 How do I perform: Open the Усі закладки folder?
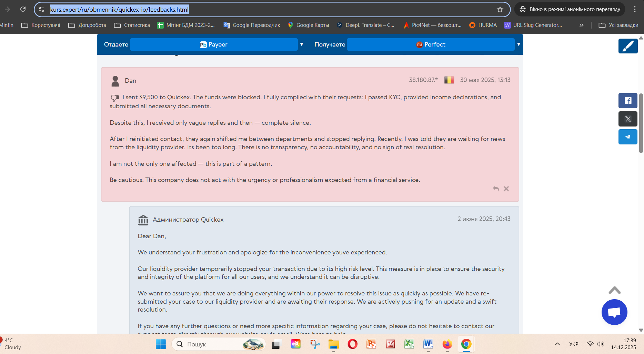[618, 25]
